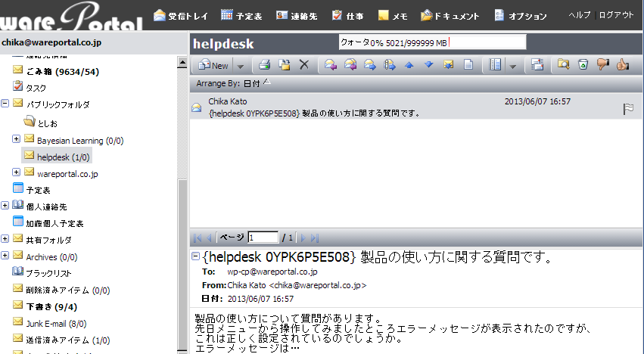Click the folder tree scrollbar thumb

coord(182,265)
